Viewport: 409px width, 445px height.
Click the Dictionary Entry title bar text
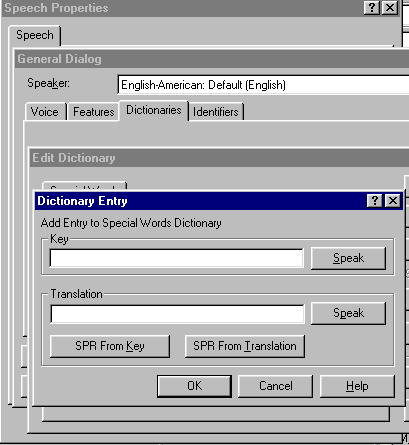coord(82,201)
